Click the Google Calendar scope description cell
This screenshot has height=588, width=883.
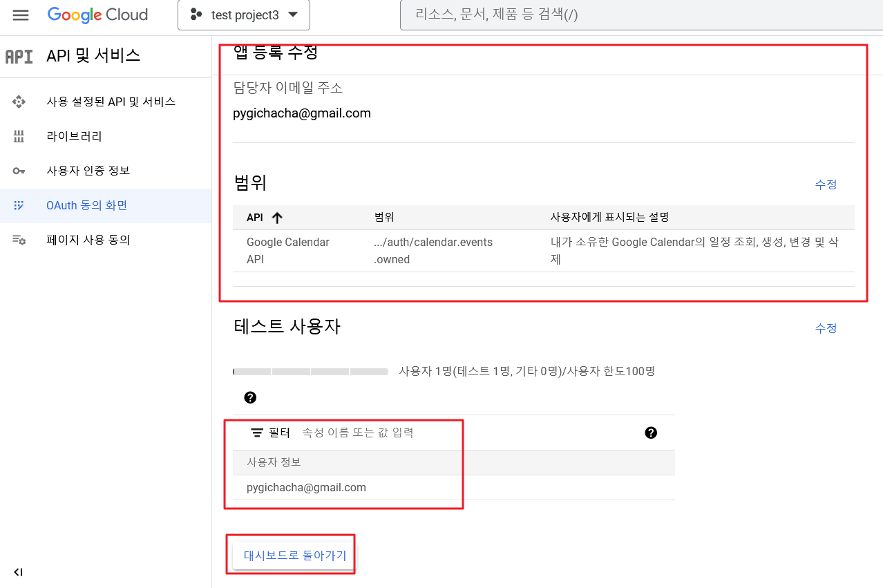click(x=694, y=251)
